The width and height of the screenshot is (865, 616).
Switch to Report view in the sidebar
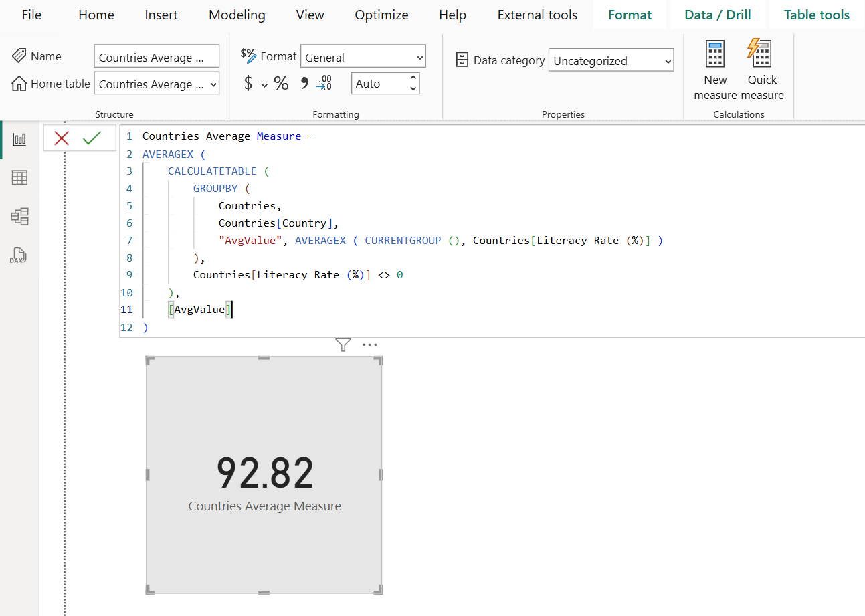pyautogui.click(x=19, y=139)
